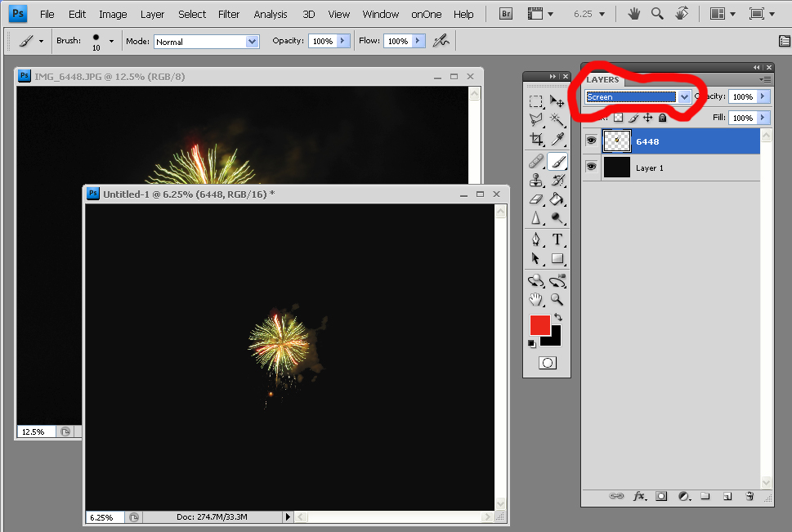Launch Bridge from the Br icon
This screenshot has width=792, height=532.
point(505,14)
